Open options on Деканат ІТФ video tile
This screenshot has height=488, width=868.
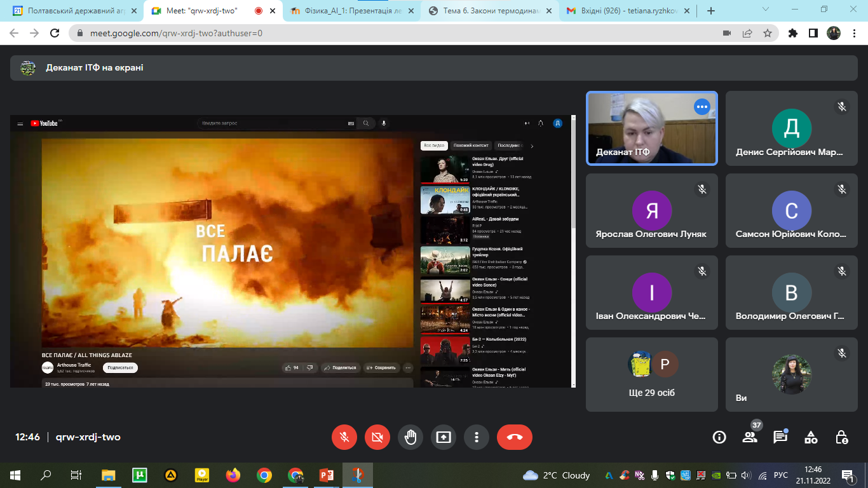702,107
